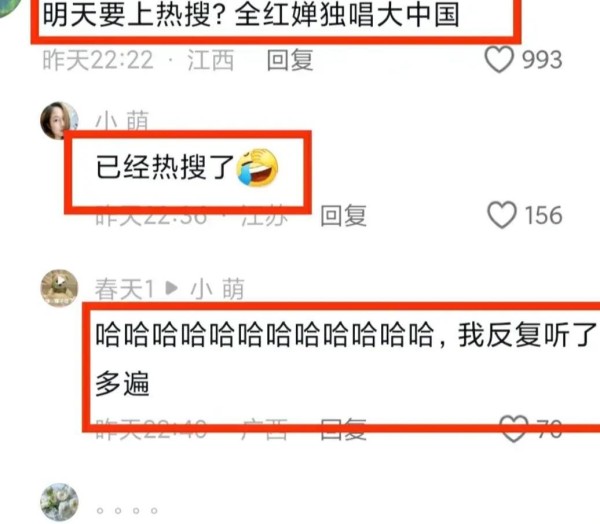
Task: Open 小萌's profile avatar
Action: 59,120
